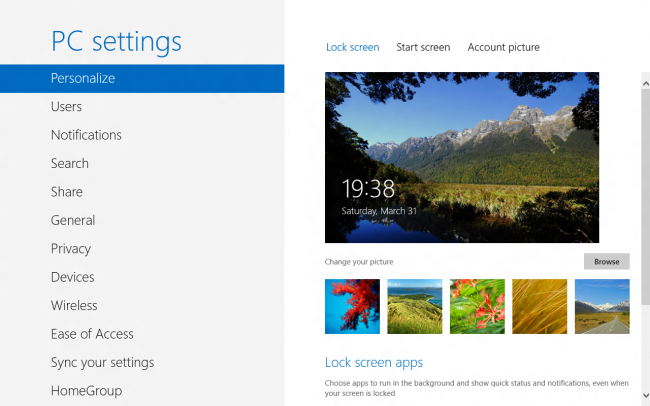Open the Users settings category
The height and width of the screenshot is (406, 650).
tap(66, 107)
